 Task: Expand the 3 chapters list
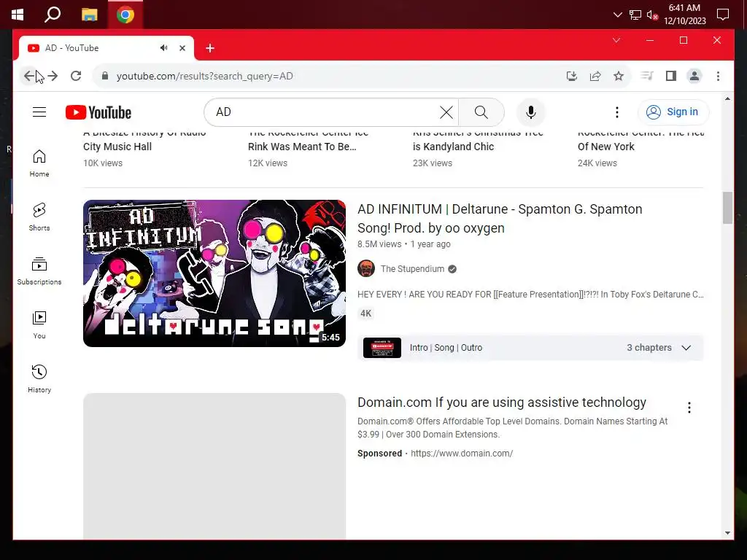click(x=659, y=348)
